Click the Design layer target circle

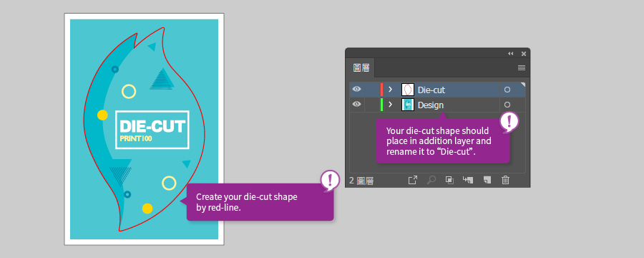coord(507,105)
